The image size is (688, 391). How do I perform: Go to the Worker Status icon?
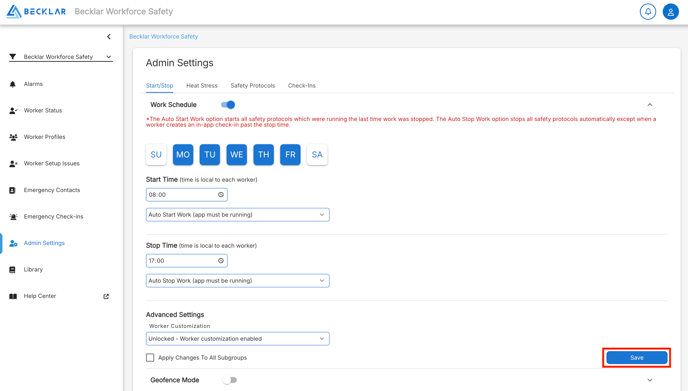pos(13,111)
